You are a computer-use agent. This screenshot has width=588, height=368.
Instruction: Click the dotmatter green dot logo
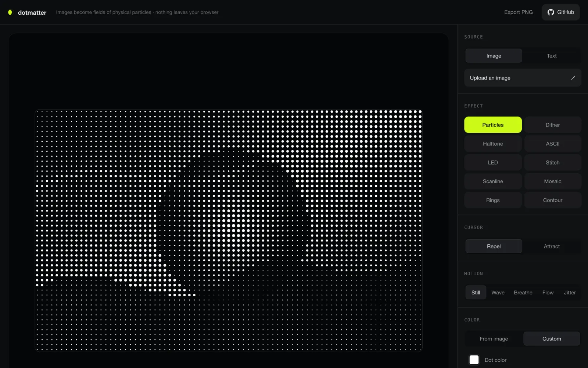point(10,12)
